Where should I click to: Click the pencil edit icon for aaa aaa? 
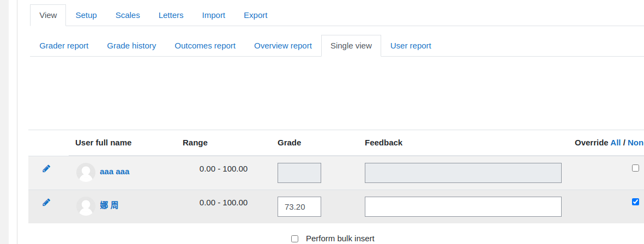(x=46, y=168)
